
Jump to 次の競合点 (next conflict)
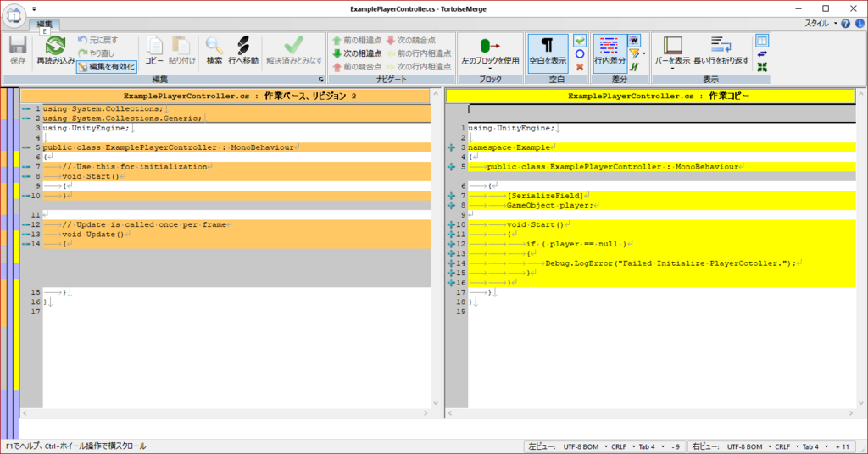point(411,40)
